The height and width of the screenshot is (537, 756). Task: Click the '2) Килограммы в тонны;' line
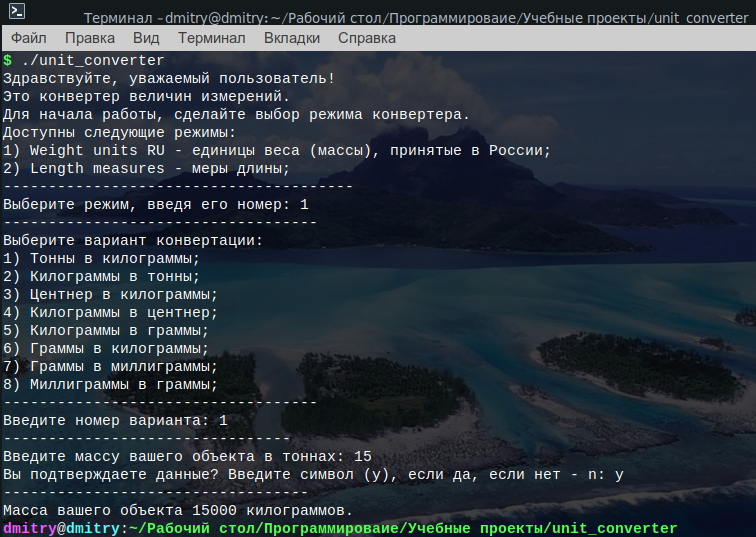tap(101, 276)
